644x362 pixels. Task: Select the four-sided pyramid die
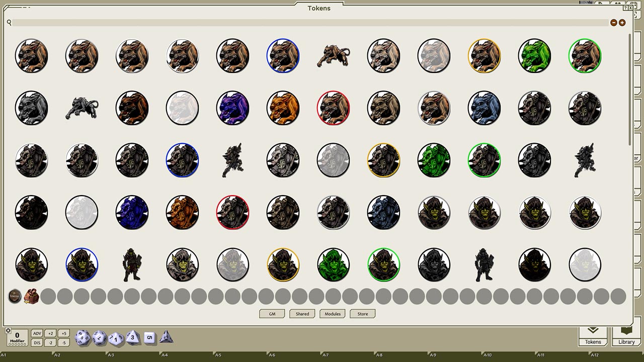pos(166,337)
